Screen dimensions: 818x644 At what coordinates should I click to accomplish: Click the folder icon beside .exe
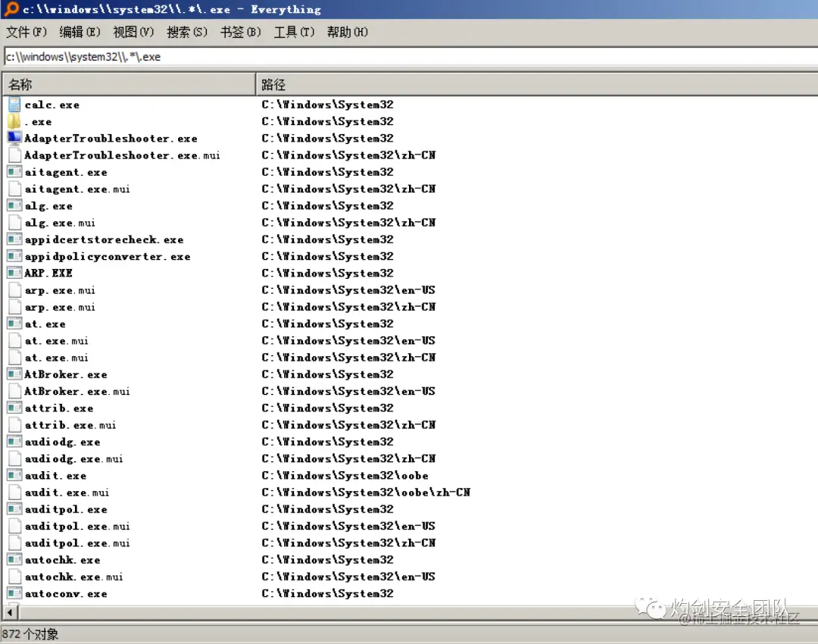[x=14, y=121]
